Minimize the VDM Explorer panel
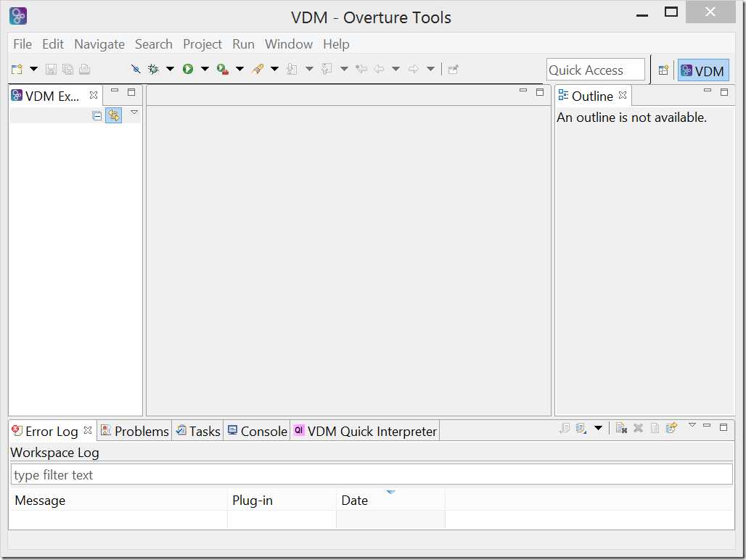746x560 pixels. pos(115,91)
